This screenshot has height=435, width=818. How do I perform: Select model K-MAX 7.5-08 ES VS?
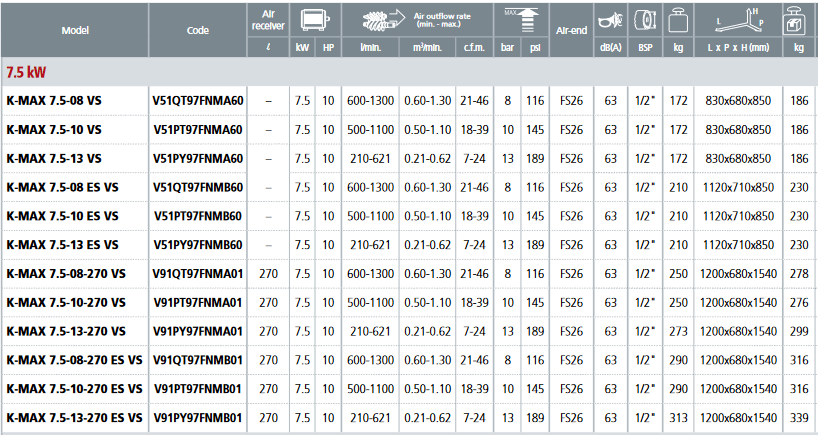pos(63,187)
